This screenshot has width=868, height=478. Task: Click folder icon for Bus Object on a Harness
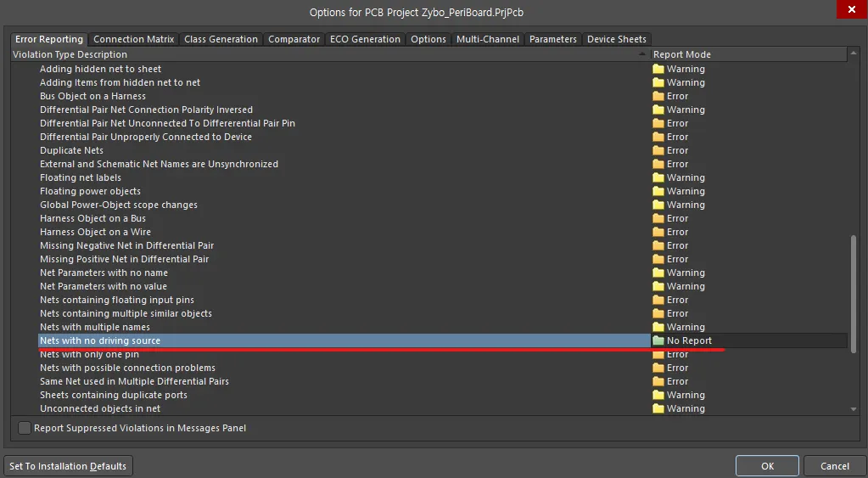pyautogui.click(x=658, y=96)
